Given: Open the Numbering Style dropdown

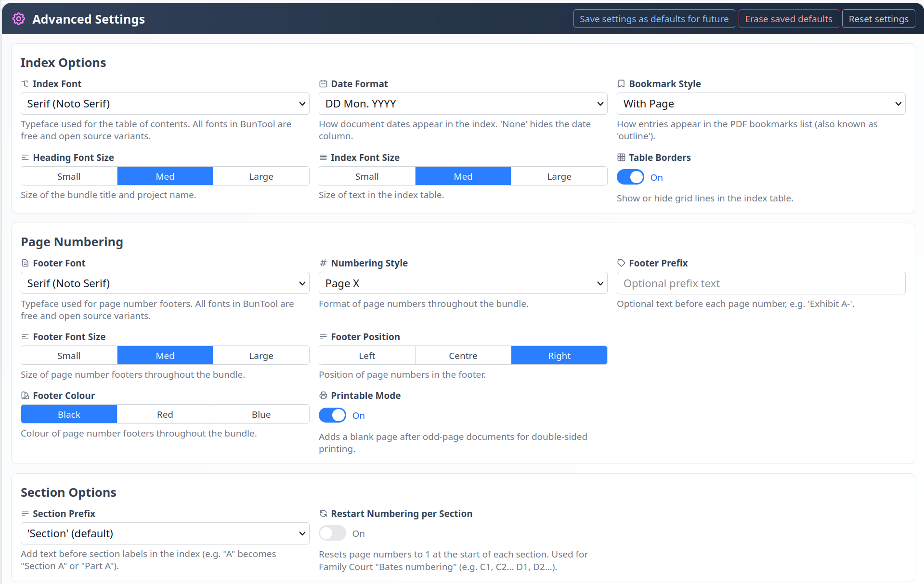Looking at the screenshot, I should [463, 283].
